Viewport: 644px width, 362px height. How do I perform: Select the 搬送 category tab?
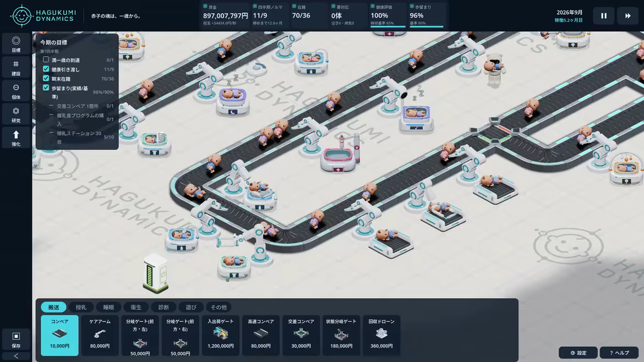pyautogui.click(x=53, y=307)
